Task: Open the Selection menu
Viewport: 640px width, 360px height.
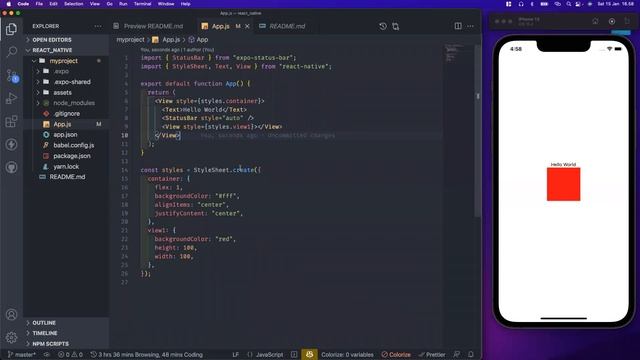Action: [73, 4]
